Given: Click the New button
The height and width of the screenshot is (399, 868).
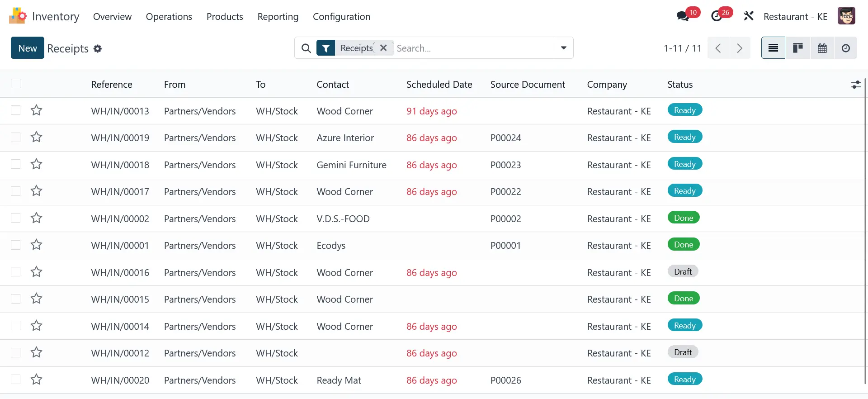Looking at the screenshot, I should [28, 48].
